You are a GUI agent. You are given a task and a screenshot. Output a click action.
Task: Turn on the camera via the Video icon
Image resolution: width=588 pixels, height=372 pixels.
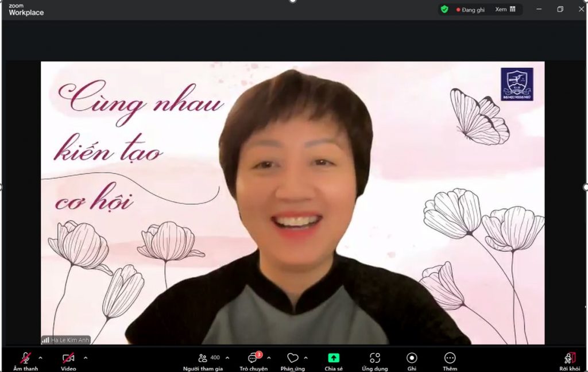tap(68, 358)
